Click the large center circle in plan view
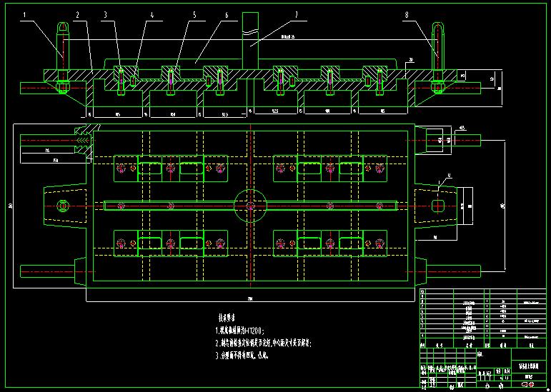551x392 pixels. (250, 206)
